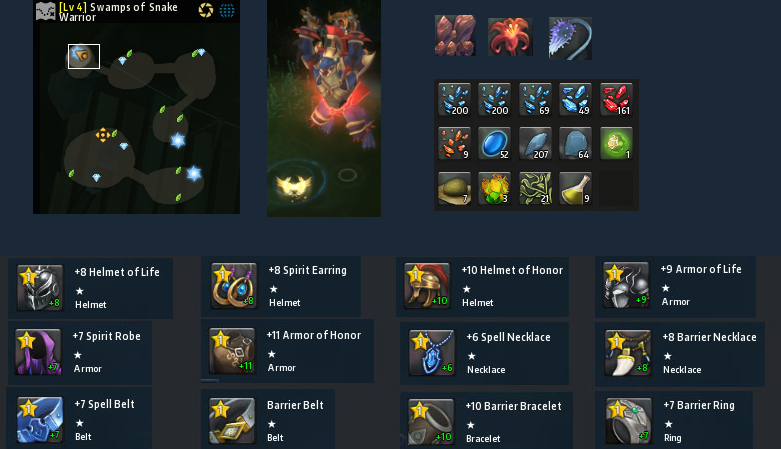781x449 pixels.
Task: Click the yellow potion flask with 9
Action: pyautogui.click(x=575, y=188)
